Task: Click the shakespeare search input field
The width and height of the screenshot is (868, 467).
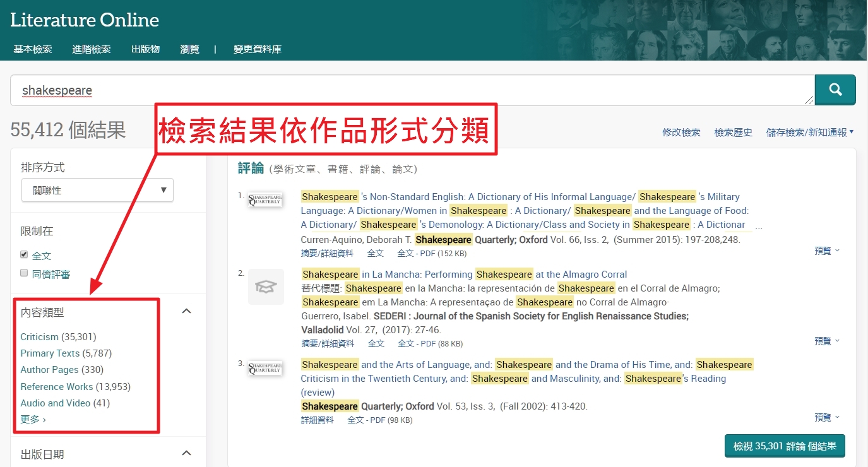Action: tap(412, 90)
